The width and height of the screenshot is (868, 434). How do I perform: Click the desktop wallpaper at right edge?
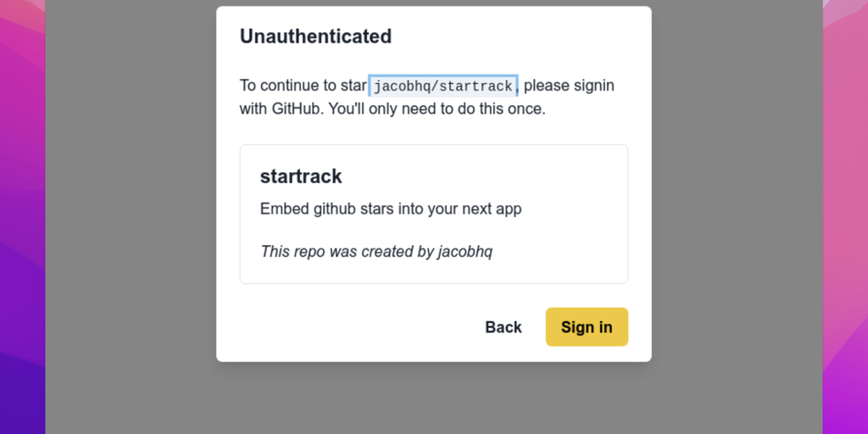pos(846,212)
